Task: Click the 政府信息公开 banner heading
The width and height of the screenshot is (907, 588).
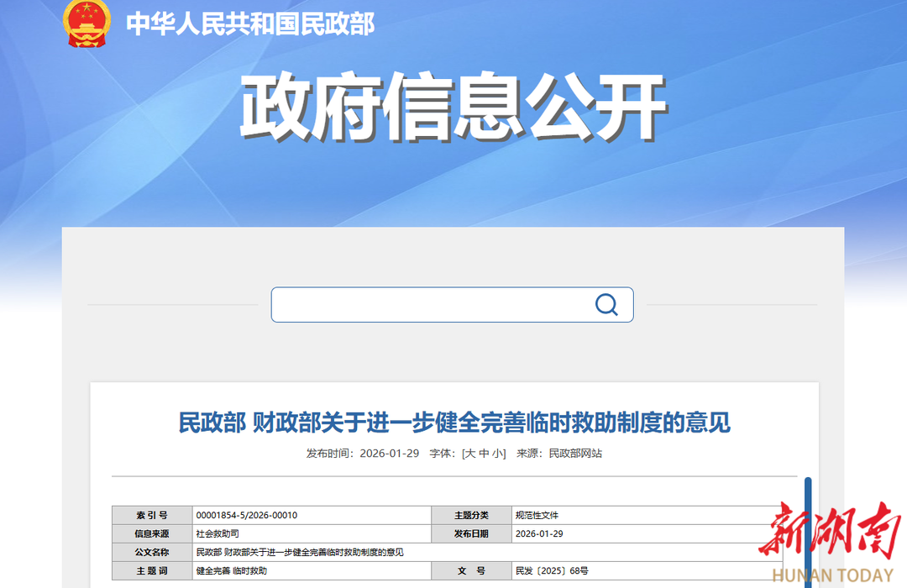Action: pyautogui.click(x=453, y=109)
